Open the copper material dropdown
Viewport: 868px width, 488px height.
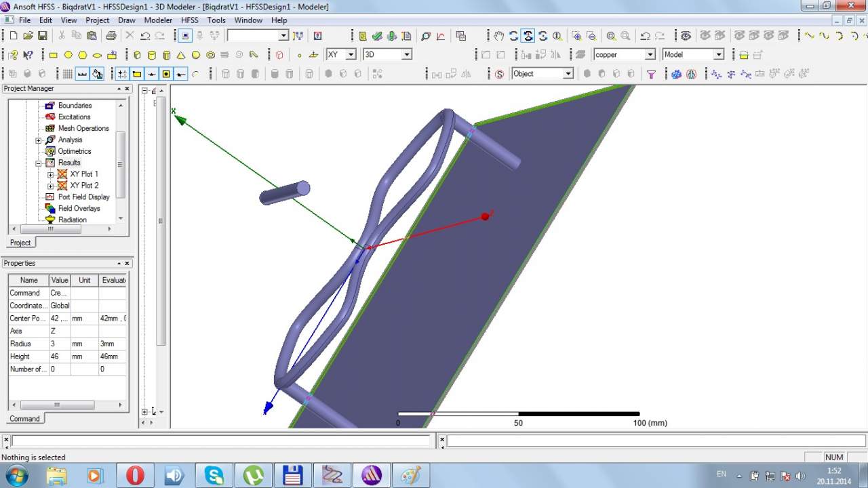[x=650, y=55]
